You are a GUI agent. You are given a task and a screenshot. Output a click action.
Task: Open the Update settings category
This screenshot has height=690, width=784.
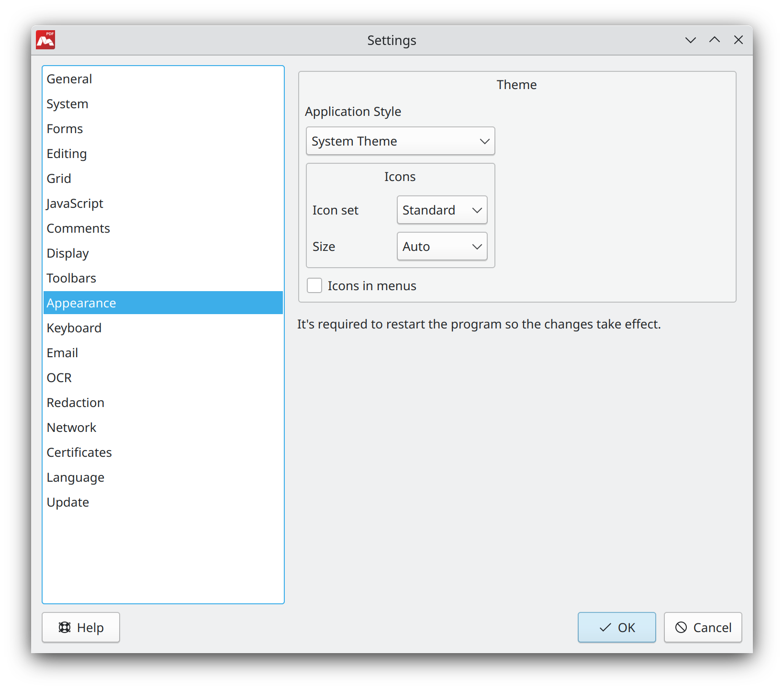click(x=163, y=502)
